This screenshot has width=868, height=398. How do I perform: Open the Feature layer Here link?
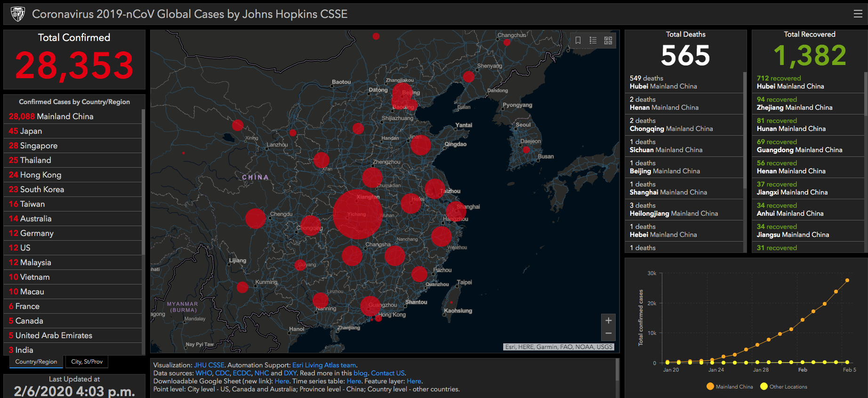pyautogui.click(x=414, y=381)
